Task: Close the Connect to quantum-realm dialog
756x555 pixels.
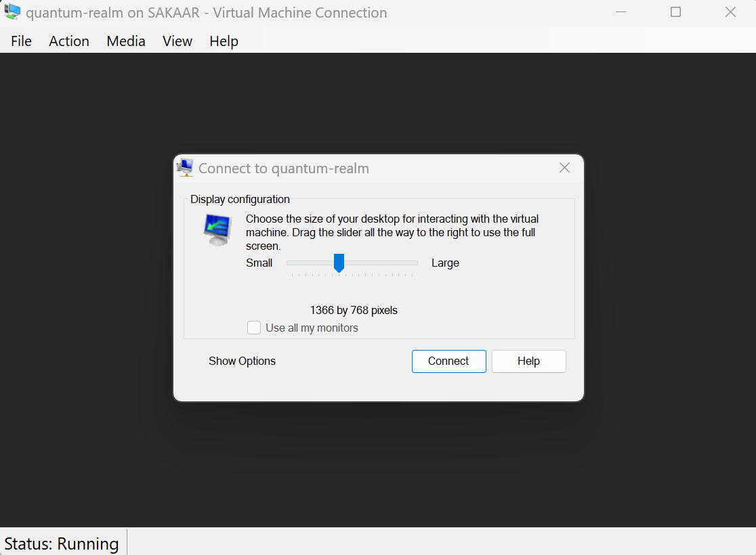Action: (564, 167)
